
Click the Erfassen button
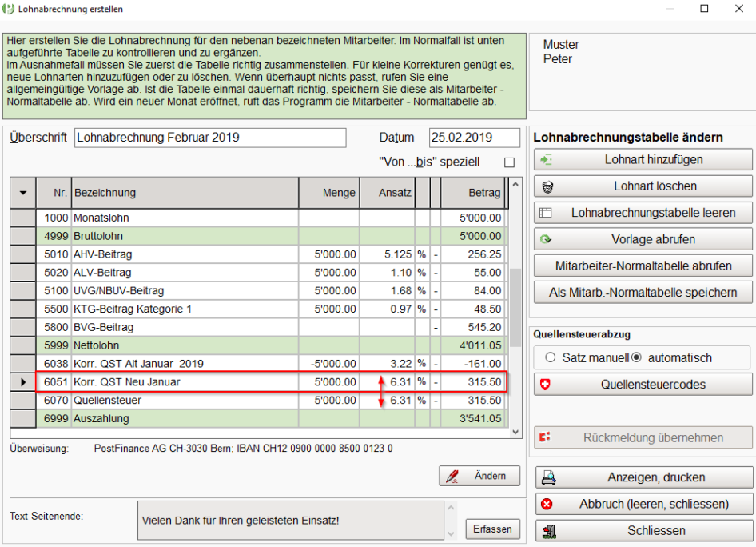[x=493, y=529]
